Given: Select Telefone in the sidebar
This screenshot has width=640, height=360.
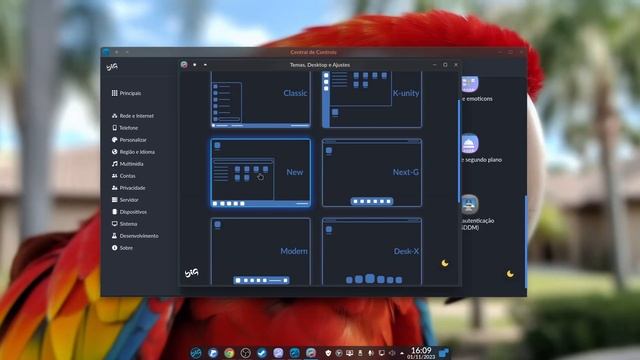Looking at the screenshot, I should [125, 128].
